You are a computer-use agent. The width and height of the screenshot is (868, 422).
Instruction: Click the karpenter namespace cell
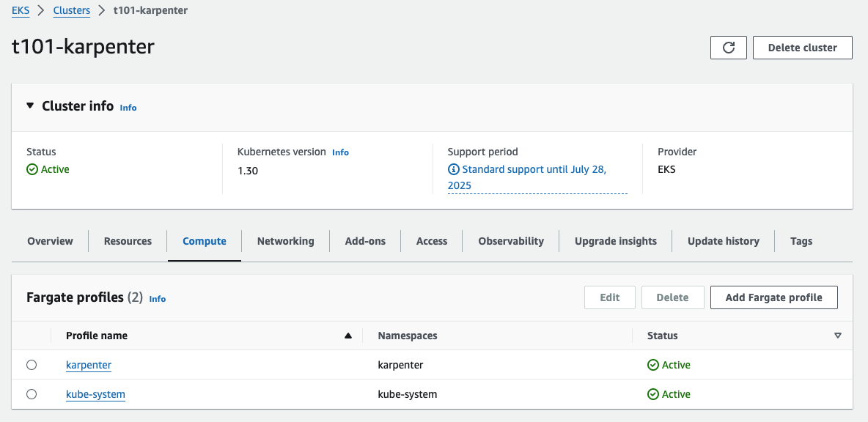400,365
